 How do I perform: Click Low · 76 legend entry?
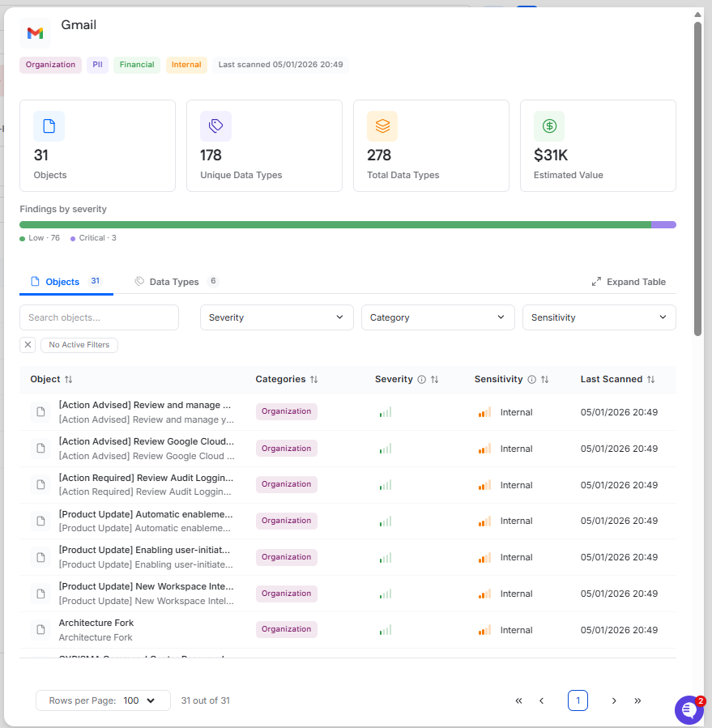pos(40,238)
